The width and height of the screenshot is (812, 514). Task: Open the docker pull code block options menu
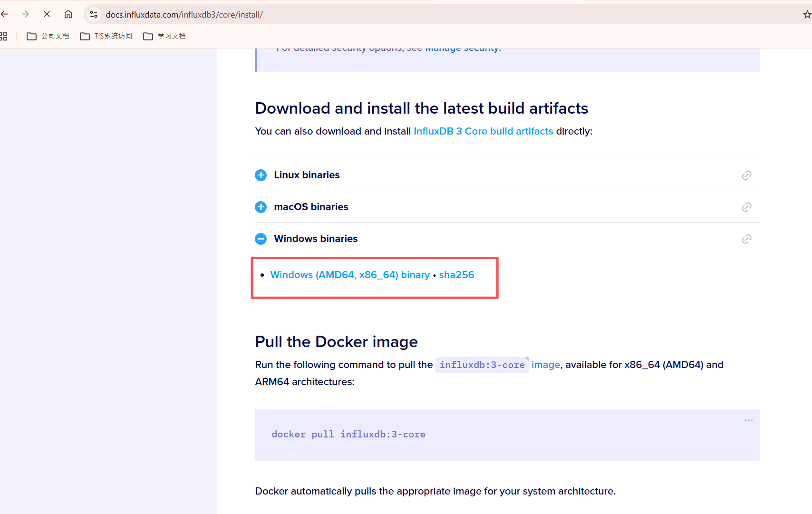coord(748,420)
